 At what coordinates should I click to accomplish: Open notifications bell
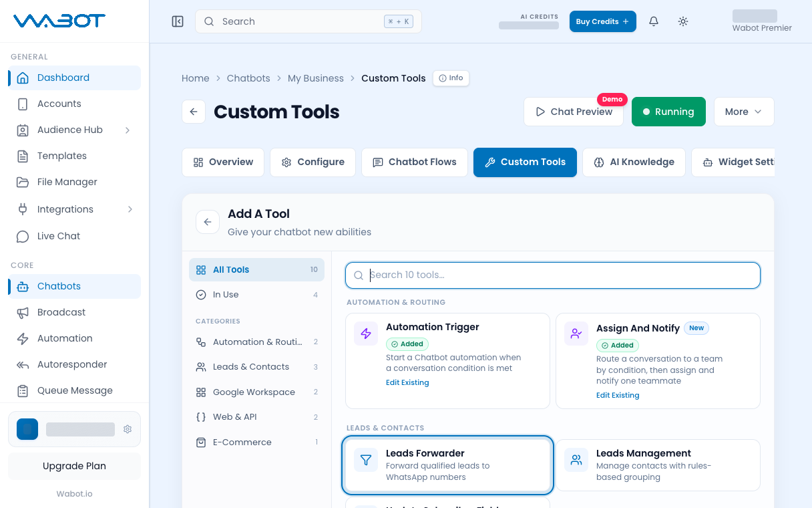654,21
